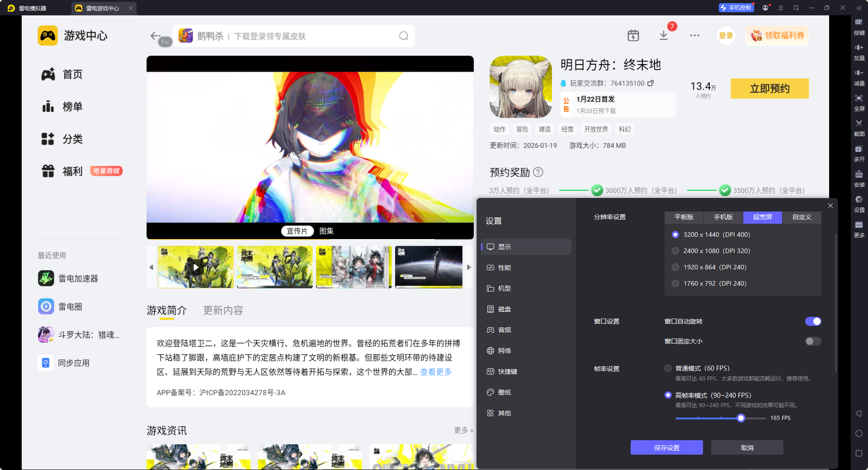
Task: Enter fullscreen with 全屏 sidebar icon
Action: [x=859, y=103]
